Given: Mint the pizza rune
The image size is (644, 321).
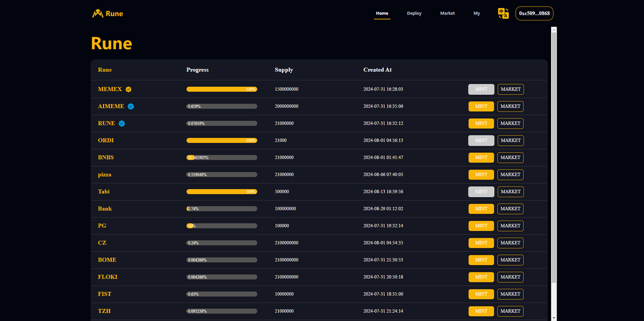Looking at the screenshot, I should point(481,175).
